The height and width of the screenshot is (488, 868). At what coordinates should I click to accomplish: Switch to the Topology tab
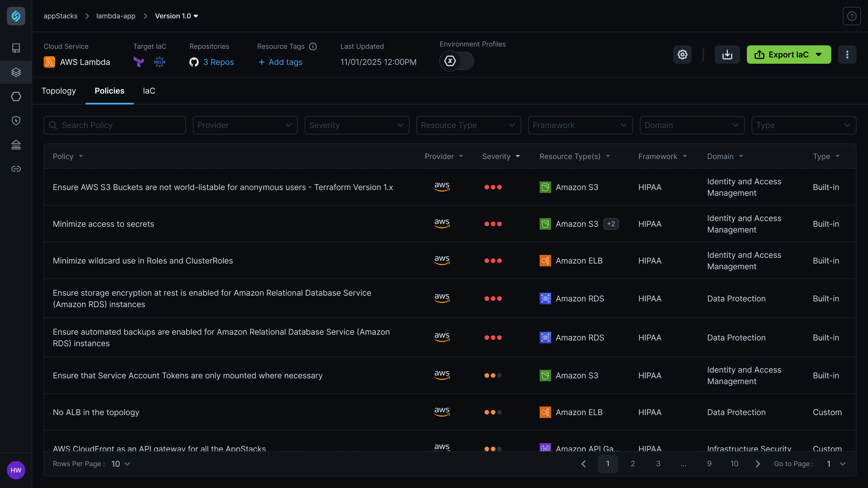point(59,91)
